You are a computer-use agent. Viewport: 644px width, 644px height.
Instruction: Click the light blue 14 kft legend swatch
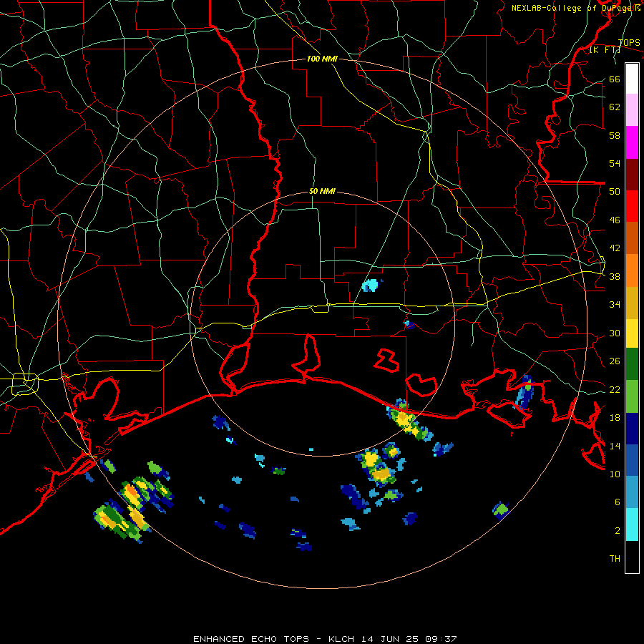(632, 492)
